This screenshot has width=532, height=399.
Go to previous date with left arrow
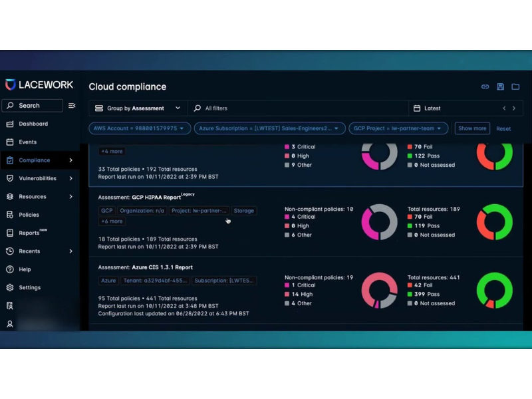click(504, 108)
